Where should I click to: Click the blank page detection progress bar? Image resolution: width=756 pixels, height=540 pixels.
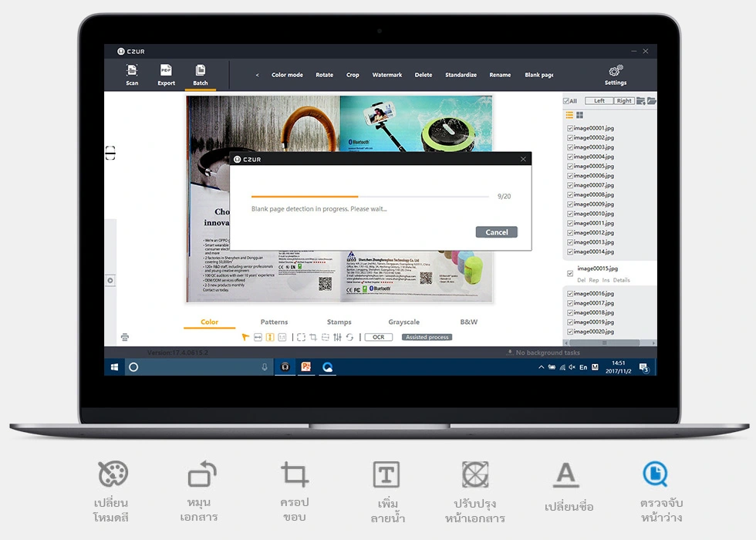click(370, 196)
